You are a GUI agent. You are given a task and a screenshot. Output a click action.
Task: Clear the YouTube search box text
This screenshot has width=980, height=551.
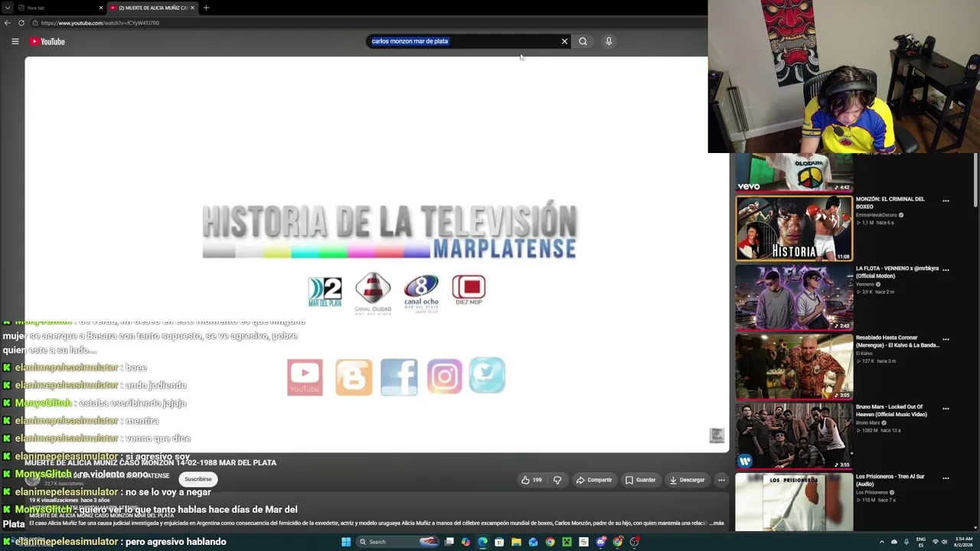(565, 41)
